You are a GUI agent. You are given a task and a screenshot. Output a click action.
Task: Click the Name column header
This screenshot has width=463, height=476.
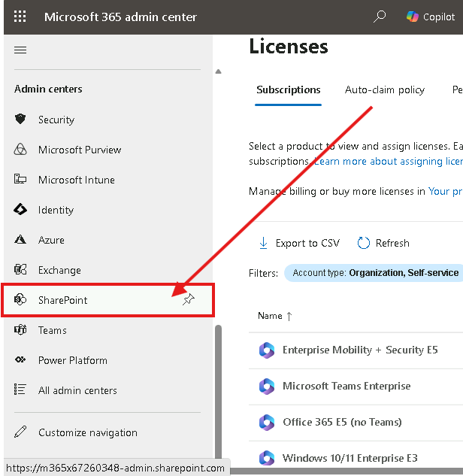[x=275, y=316]
